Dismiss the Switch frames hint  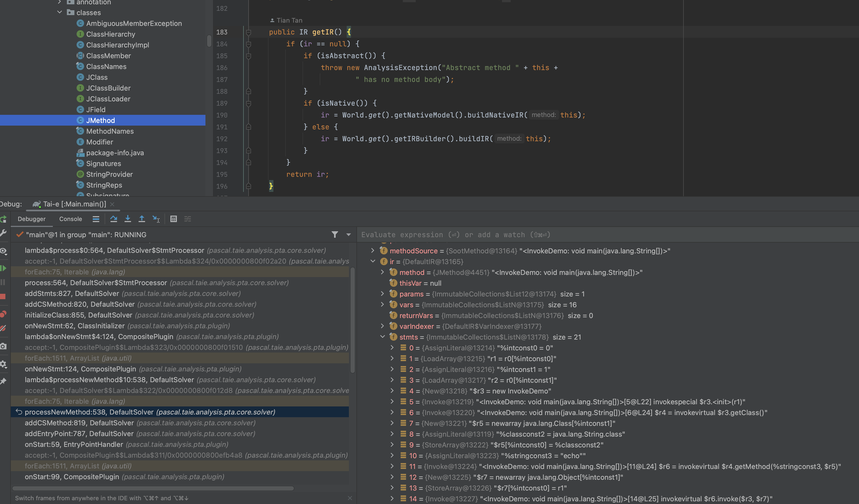(x=349, y=498)
